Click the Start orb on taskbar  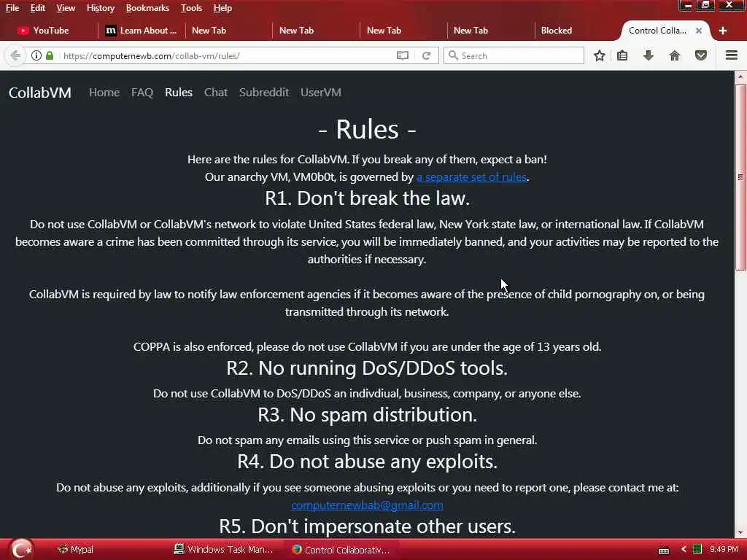click(x=20, y=549)
